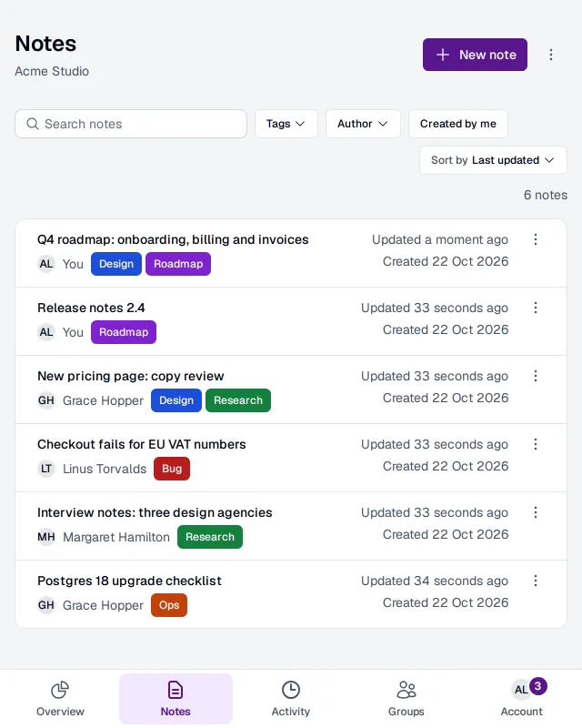Click the AL avatar on Q4 roadmap note
Image resolution: width=582 pixels, height=728 pixels.
46,264
